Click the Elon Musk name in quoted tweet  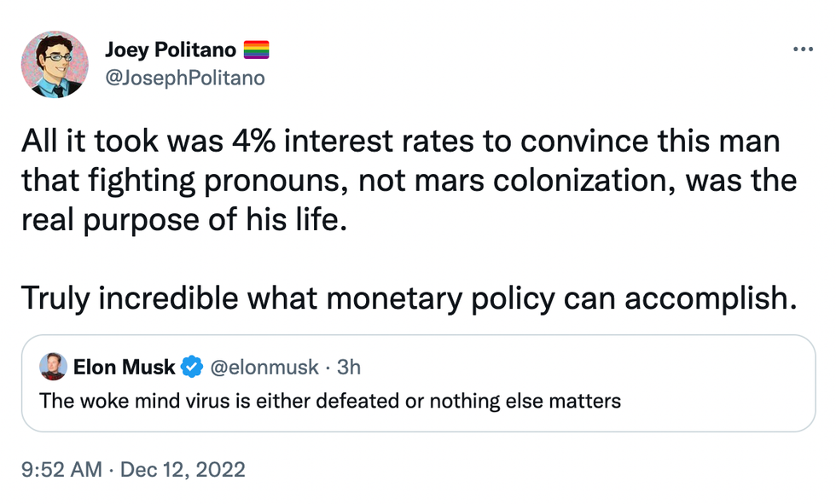(125, 368)
